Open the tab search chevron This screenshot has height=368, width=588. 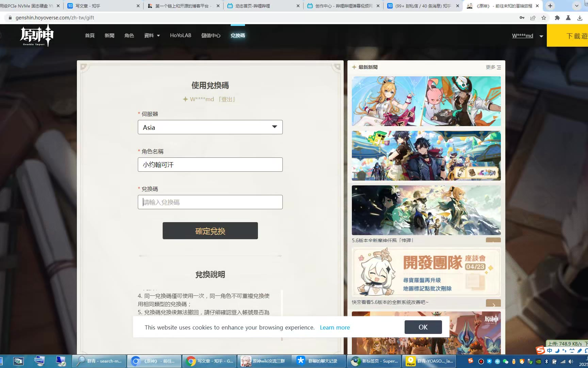tap(576, 6)
